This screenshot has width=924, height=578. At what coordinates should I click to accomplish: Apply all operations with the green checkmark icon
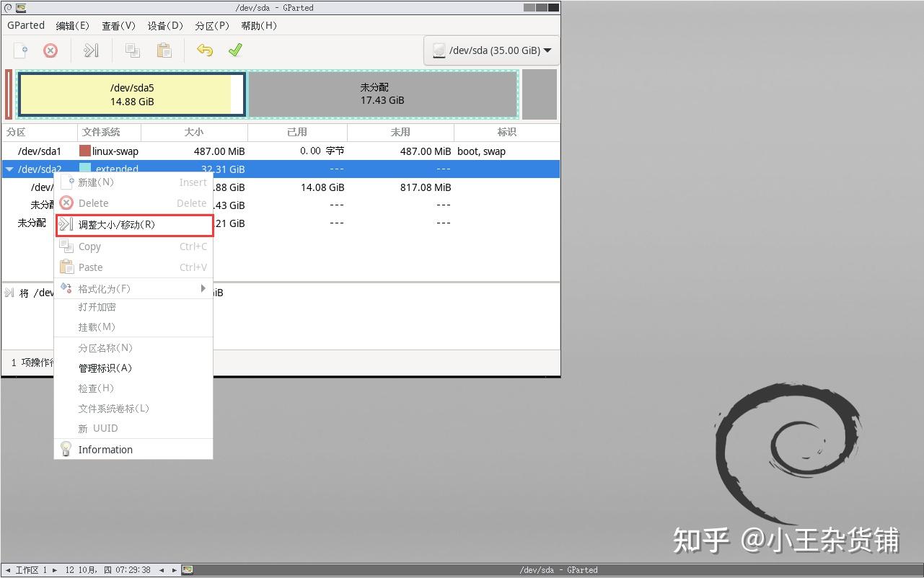pos(234,50)
